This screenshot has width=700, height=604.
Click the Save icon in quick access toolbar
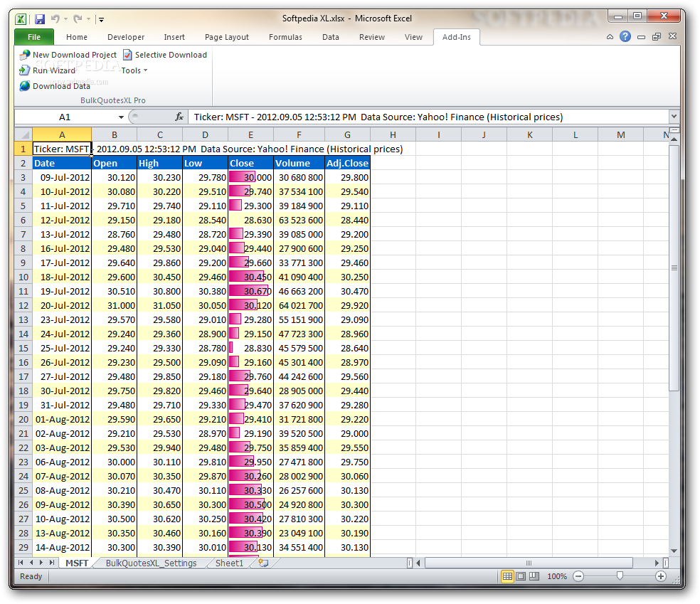pos(40,18)
